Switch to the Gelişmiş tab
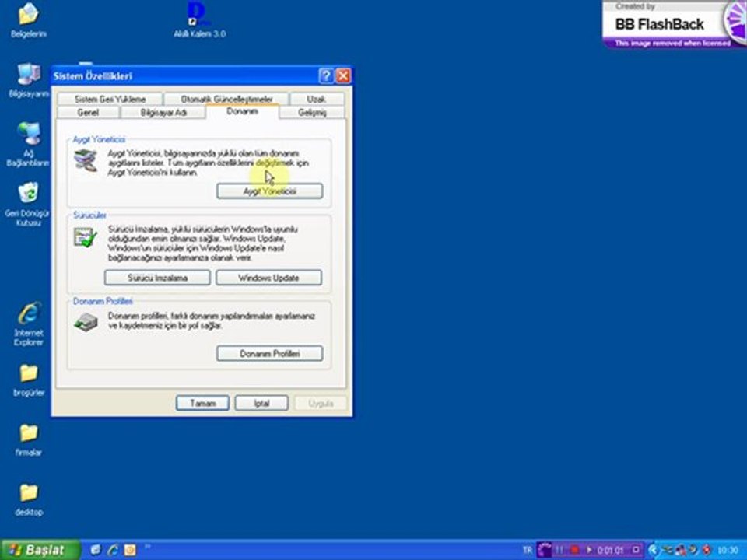The width and height of the screenshot is (747, 560). tap(312, 112)
